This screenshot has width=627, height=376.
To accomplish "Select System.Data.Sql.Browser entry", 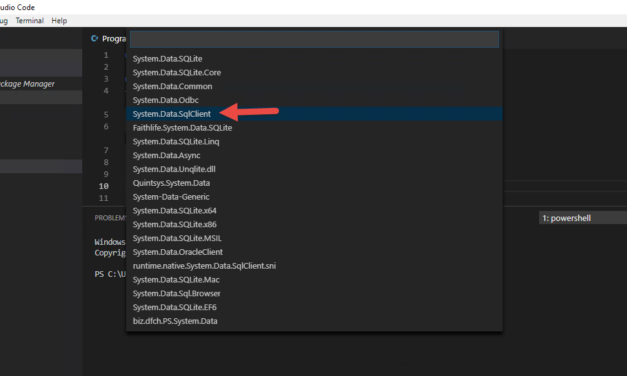I will (314, 293).
